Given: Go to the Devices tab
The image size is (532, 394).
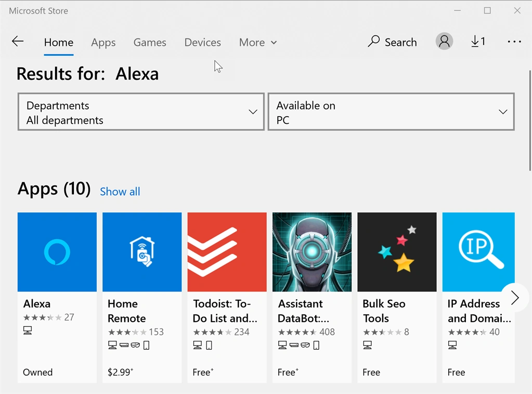Looking at the screenshot, I should tap(202, 43).
